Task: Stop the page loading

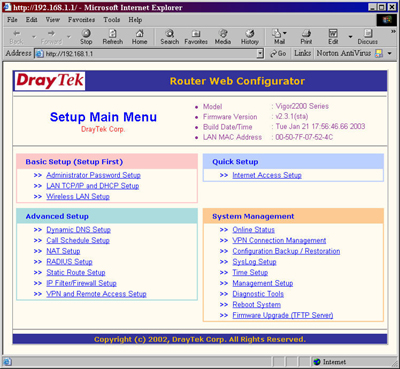Action: click(86, 37)
